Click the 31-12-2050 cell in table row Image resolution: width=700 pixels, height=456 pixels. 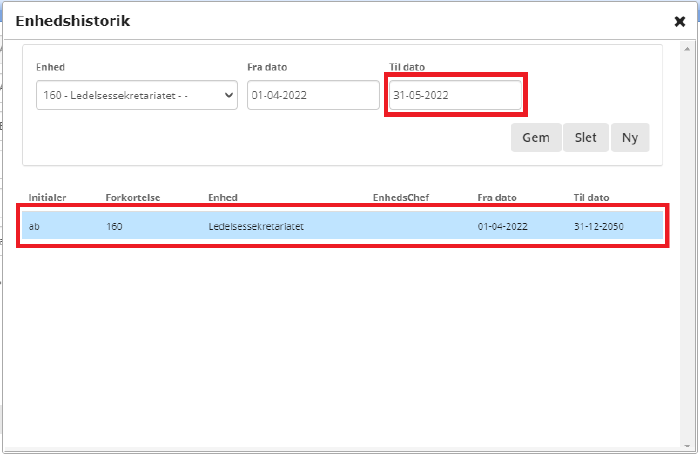click(599, 227)
